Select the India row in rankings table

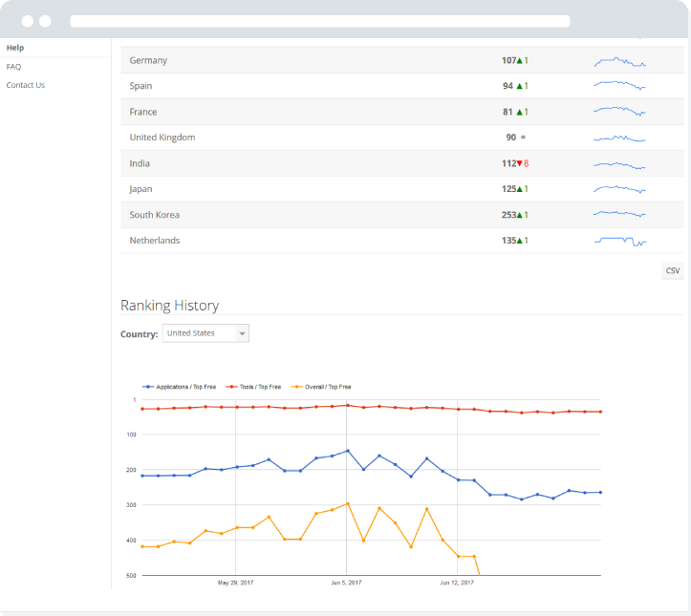pyautogui.click(x=140, y=163)
